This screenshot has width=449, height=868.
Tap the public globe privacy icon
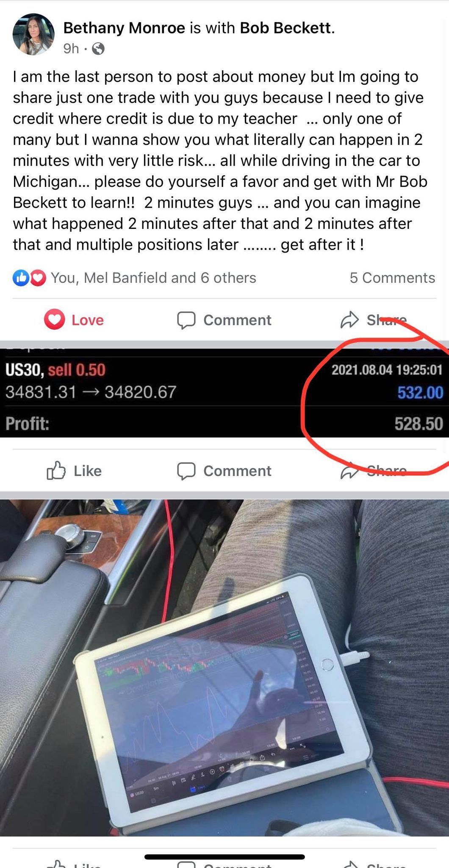(98, 49)
